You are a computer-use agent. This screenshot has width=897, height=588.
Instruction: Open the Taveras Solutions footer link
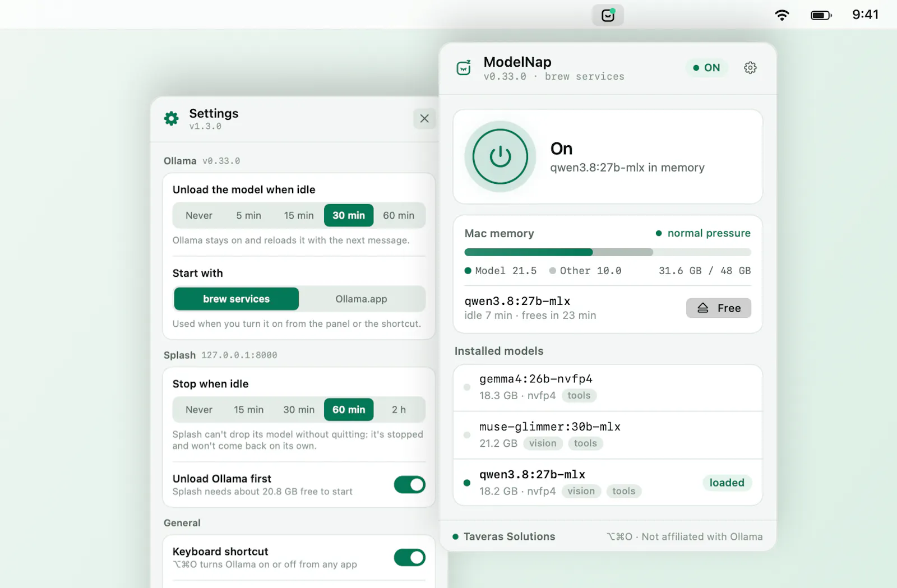503,536
